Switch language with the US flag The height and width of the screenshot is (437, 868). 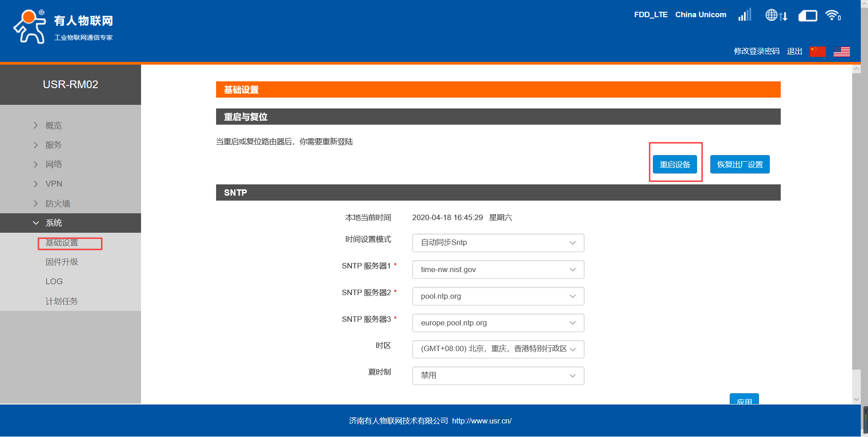coord(841,52)
